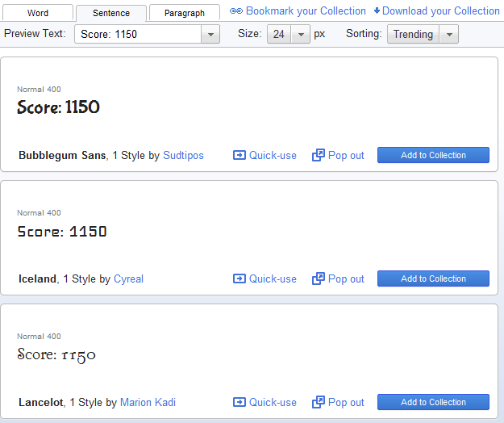The image size is (504, 423).
Task: Click the Bookmark your Collection chain icon
Action: [235, 11]
